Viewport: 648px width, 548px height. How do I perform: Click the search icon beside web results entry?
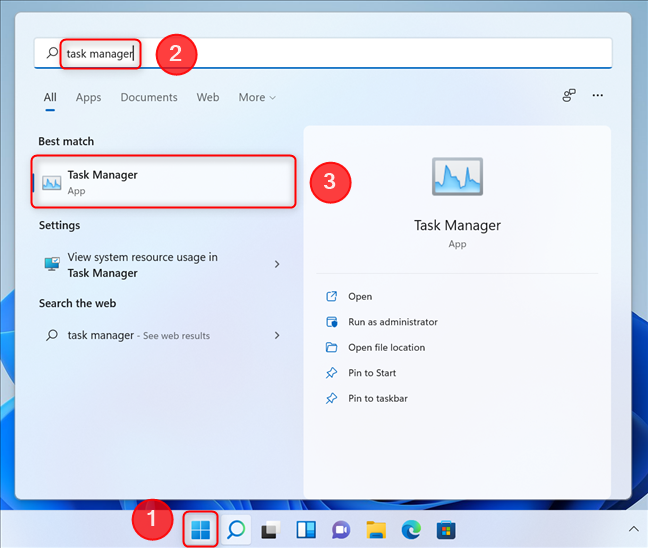point(52,335)
